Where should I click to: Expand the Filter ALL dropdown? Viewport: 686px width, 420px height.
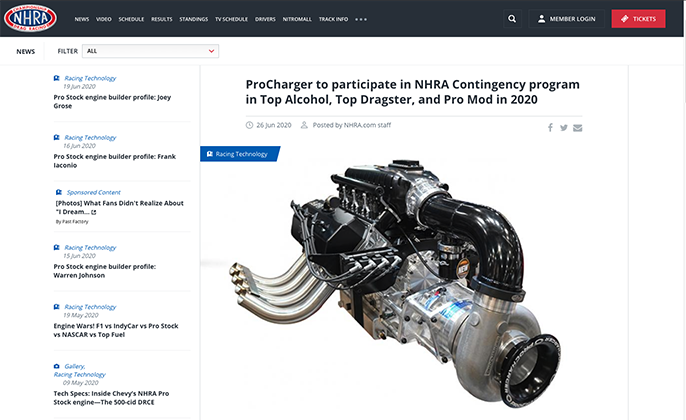coord(150,51)
